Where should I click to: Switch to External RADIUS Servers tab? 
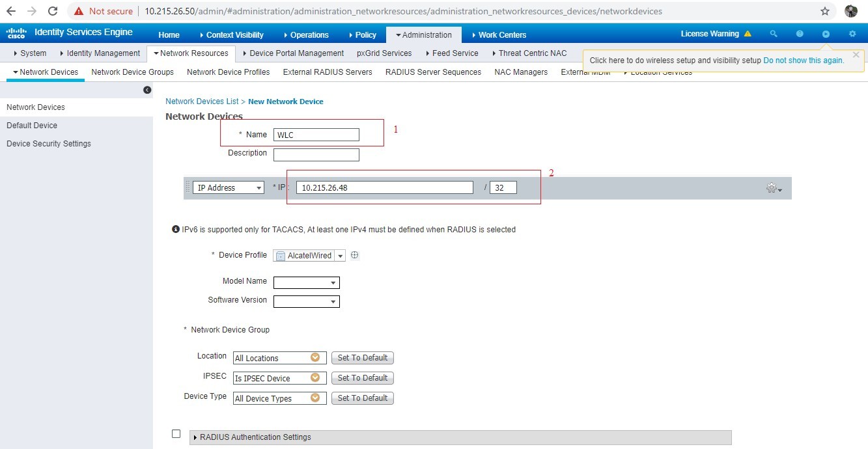328,72
